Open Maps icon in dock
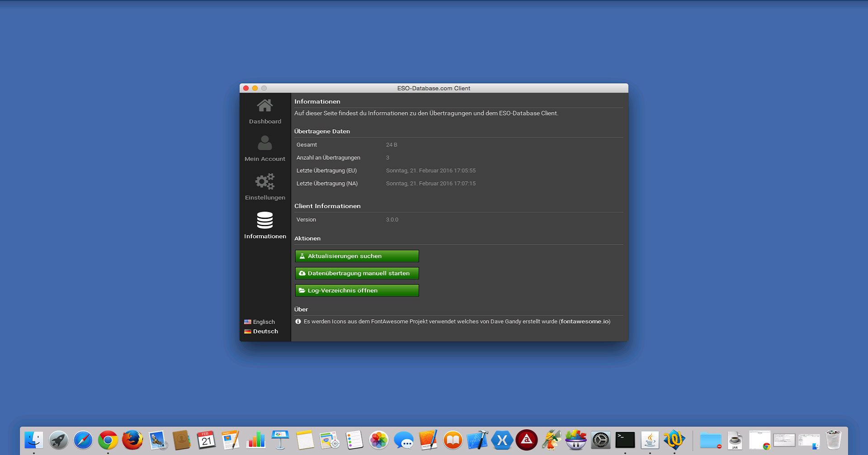The width and height of the screenshot is (868, 455). click(x=329, y=440)
